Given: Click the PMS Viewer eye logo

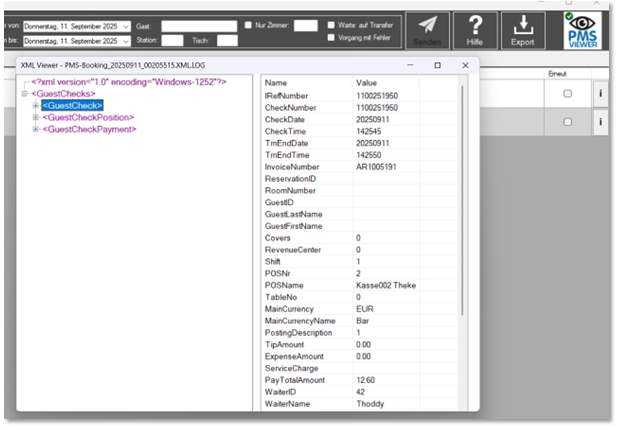Looking at the screenshot, I should [x=580, y=29].
